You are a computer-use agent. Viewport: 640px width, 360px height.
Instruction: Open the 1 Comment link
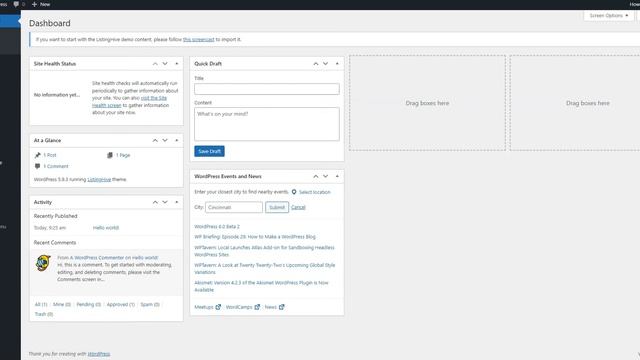[56, 166]
